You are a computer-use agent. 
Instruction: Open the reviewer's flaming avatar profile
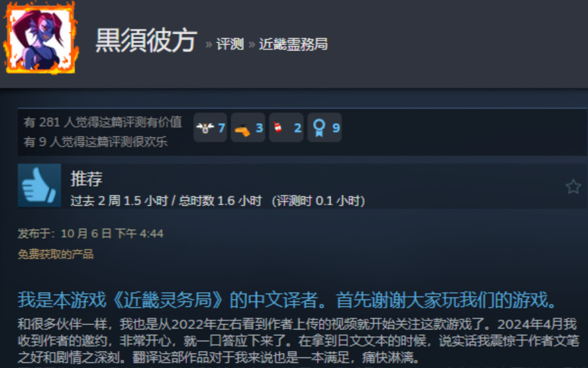coord(41,37)
